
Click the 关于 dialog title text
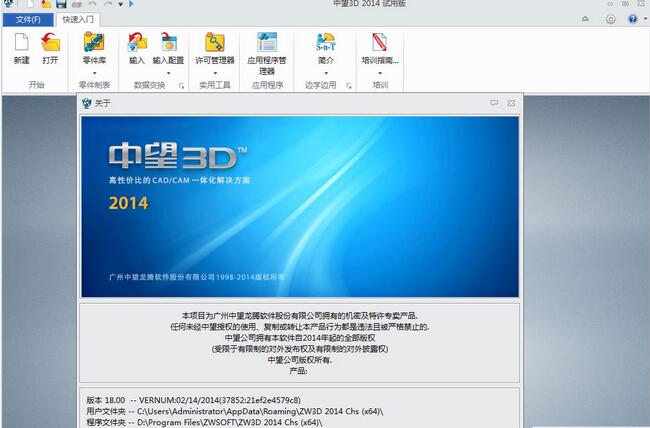tap(103, 103)
